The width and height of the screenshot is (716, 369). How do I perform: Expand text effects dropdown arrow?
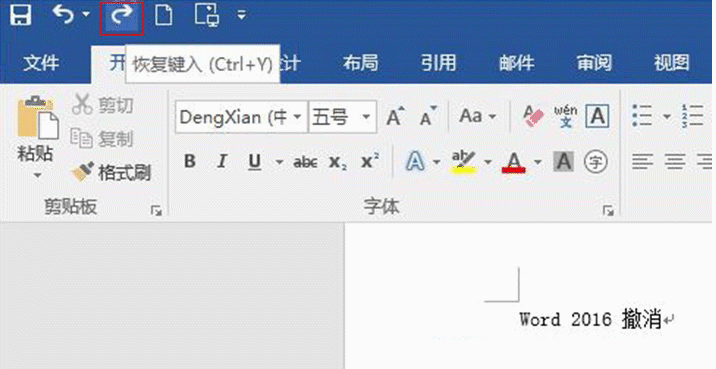point(437,162)
